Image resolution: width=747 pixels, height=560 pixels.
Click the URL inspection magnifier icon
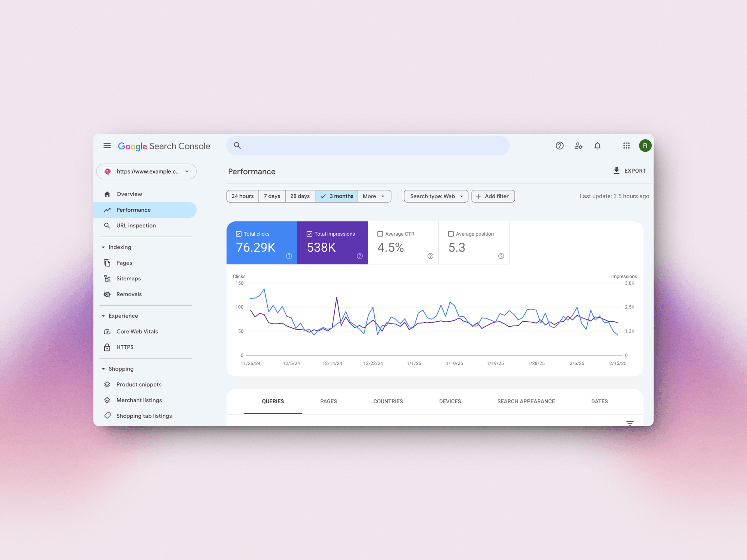pos(107,226)
